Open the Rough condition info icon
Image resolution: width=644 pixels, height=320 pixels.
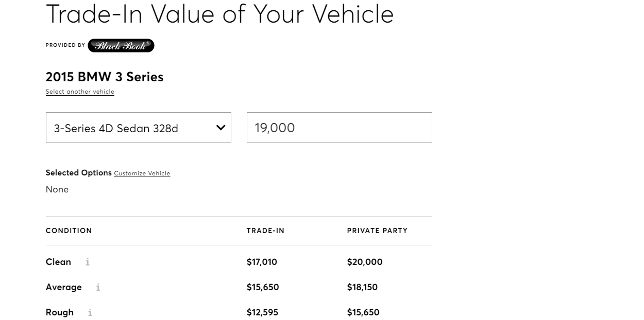90,313
